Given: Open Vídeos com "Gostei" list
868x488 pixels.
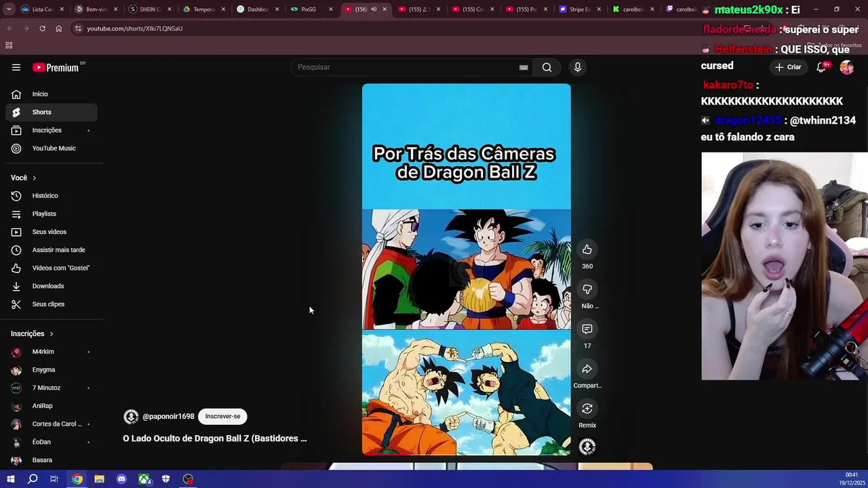Looking at the screenshot, I should point(52,268).
